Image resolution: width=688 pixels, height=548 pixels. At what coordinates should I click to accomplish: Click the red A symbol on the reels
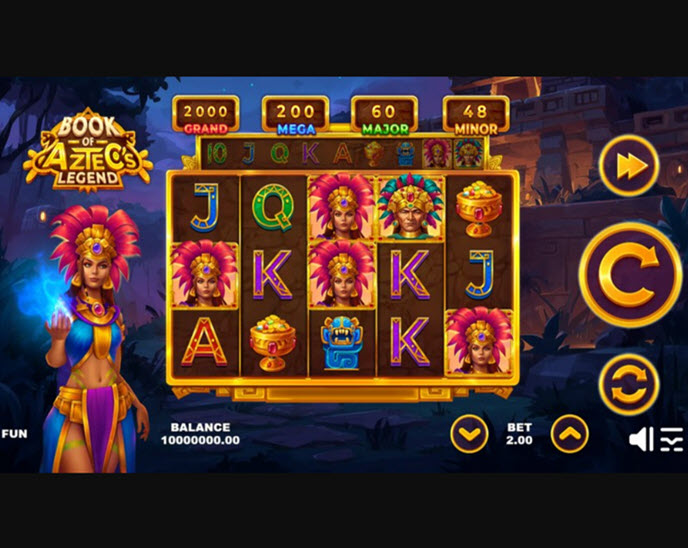pos(204,342)
